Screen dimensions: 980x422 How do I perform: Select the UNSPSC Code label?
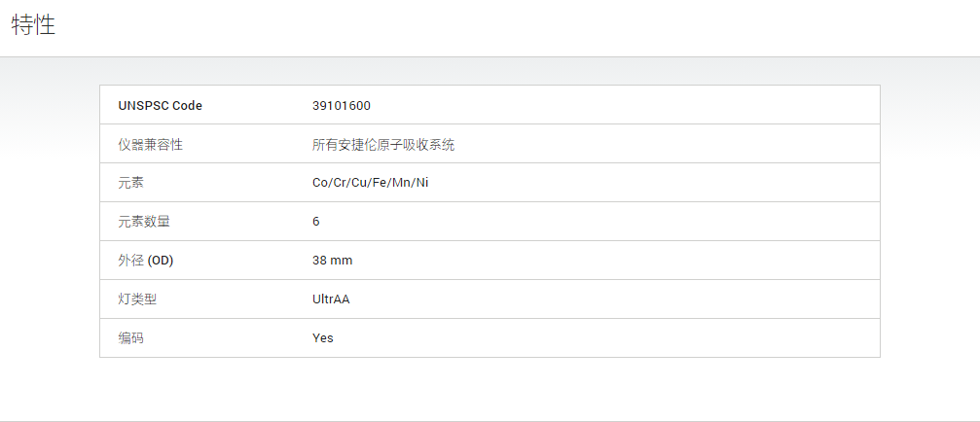160,106
